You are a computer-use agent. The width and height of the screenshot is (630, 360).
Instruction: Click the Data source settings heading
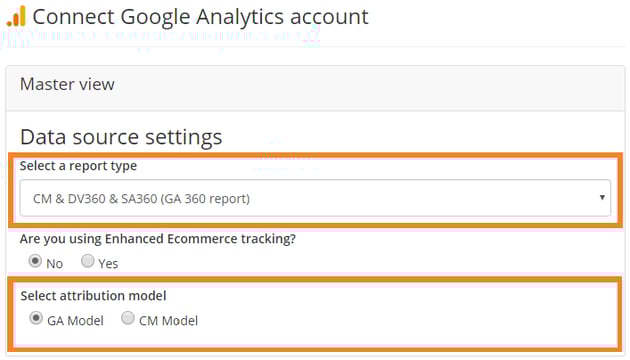click(121, 137)
